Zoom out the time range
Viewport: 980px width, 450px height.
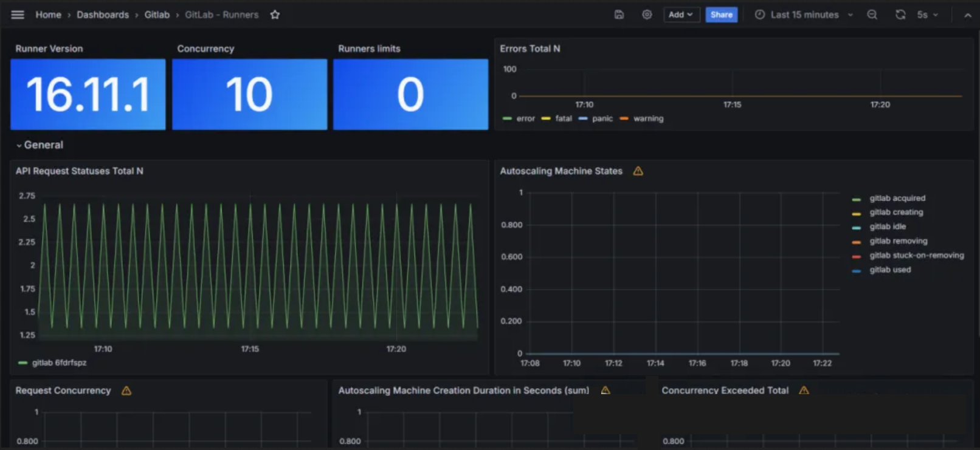(x=872, y=15)
